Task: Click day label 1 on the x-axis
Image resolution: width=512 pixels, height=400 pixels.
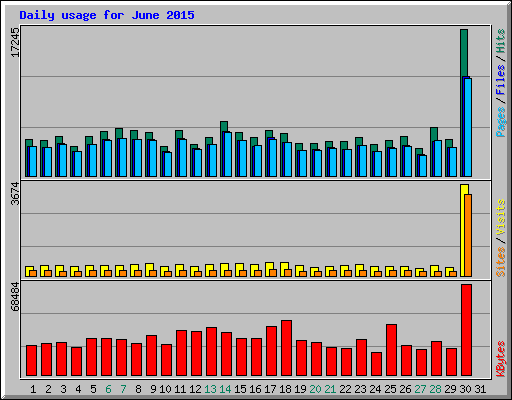Action: click(33, 389)
